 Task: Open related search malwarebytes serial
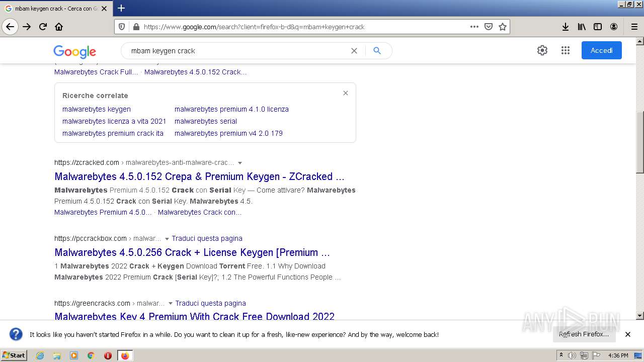pos(206,121)
